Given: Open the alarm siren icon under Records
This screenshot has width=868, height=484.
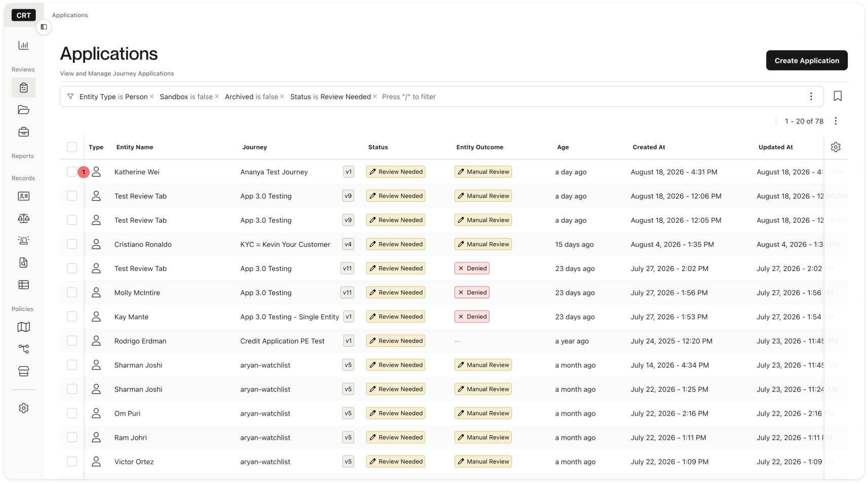Looking at the screenshot, I should click(x=23, y=240).
